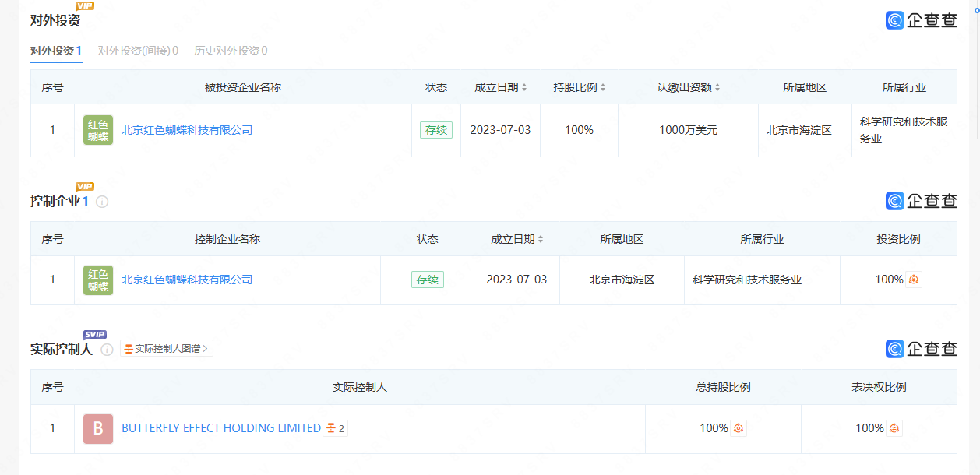The image size is (980, 475).
Task: Select the 对外投资 1 tab
Action: (56, 51)
